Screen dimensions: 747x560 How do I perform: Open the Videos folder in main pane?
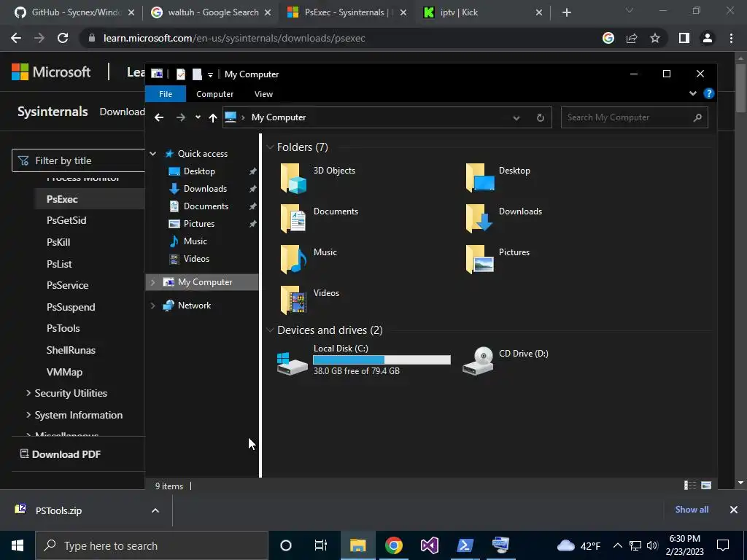pos(309,301)
